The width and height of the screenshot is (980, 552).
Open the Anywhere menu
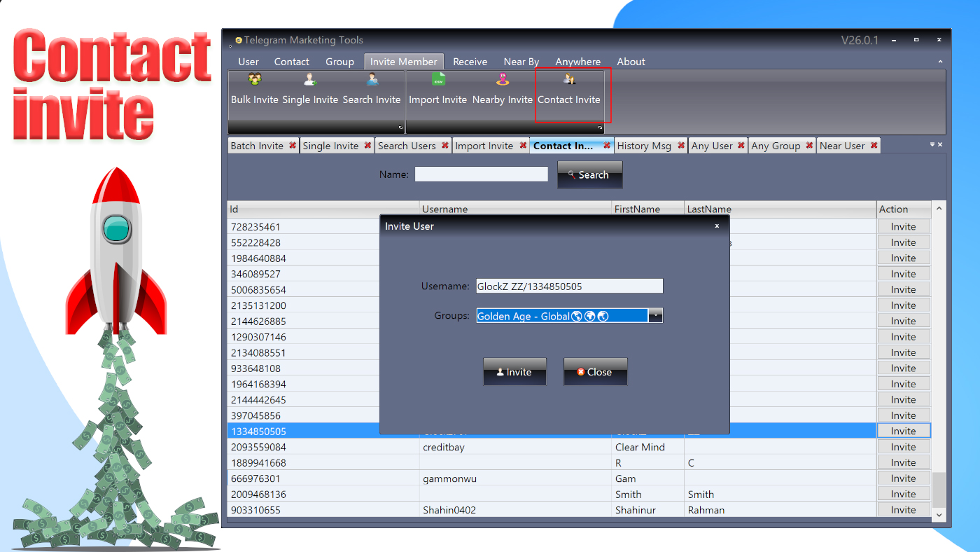pyautogui.click(x=577, y=62)
